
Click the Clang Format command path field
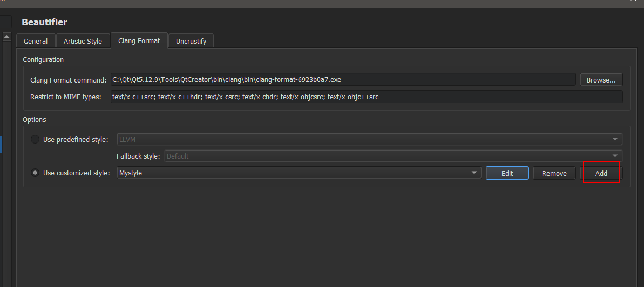pos(343,80)
